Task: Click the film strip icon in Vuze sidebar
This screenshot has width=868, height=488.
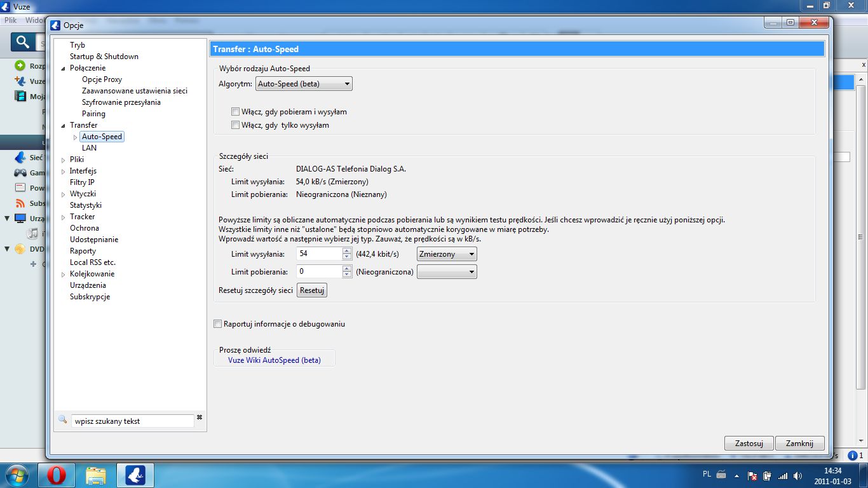Action: point(20,97)
